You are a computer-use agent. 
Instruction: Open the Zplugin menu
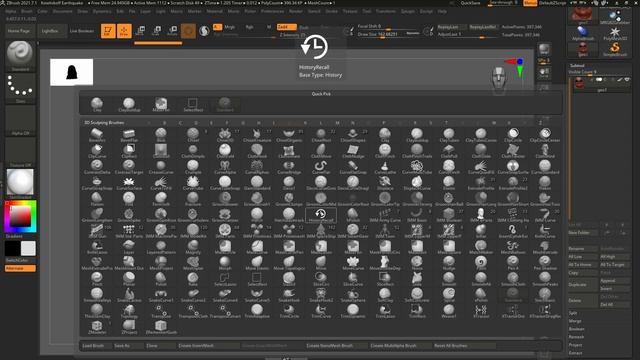click(x=408, y=11)
